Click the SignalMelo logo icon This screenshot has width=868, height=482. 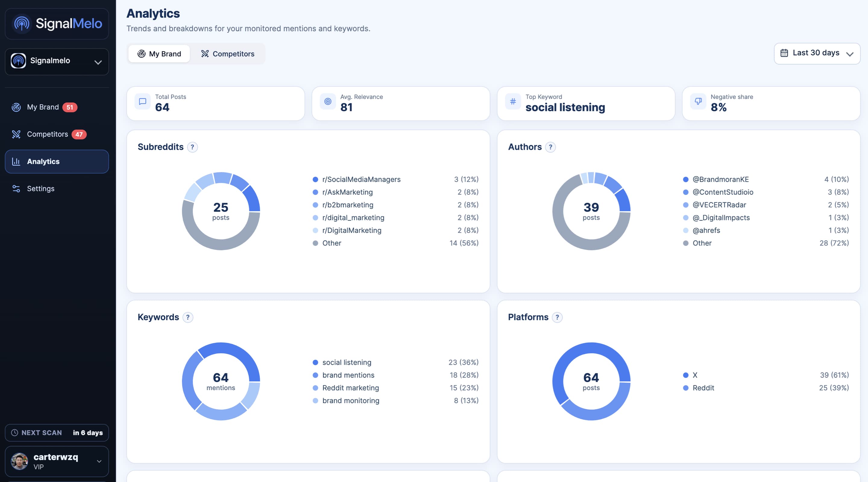[22, 23]
